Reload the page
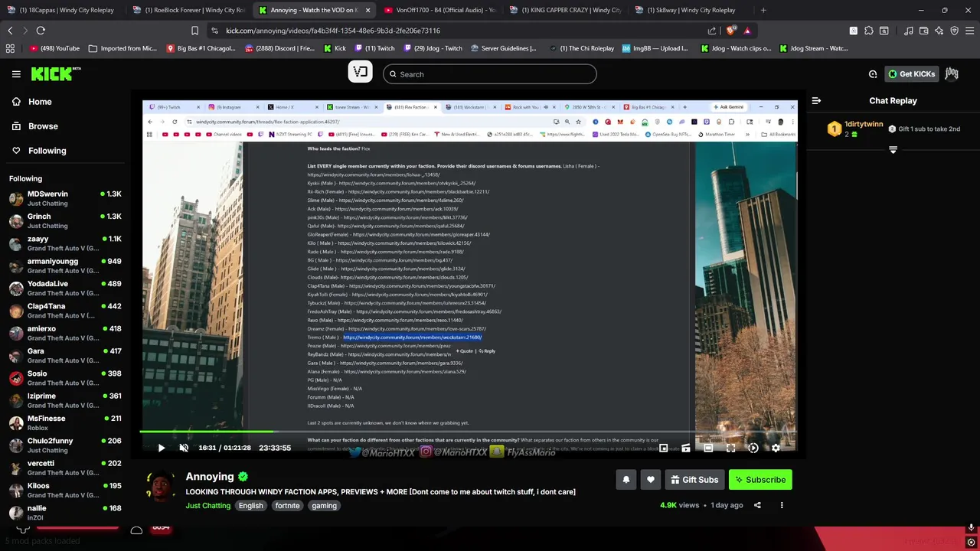Viewport: 980px width, 551px height. click(41, 31)
